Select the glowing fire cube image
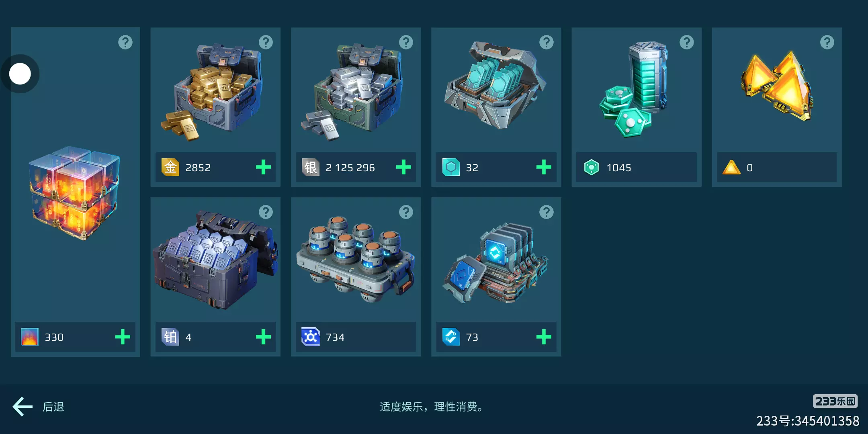868x434 pixels. (75, 193)
